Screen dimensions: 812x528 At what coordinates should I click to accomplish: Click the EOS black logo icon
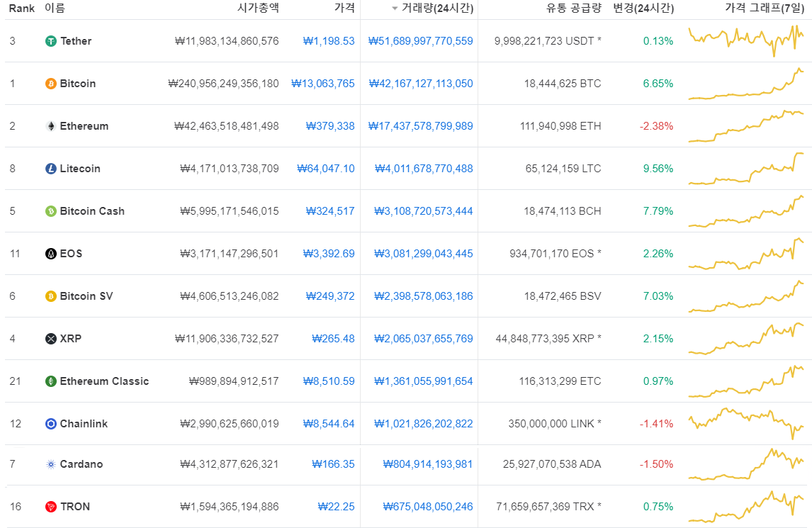coord(51,254)
